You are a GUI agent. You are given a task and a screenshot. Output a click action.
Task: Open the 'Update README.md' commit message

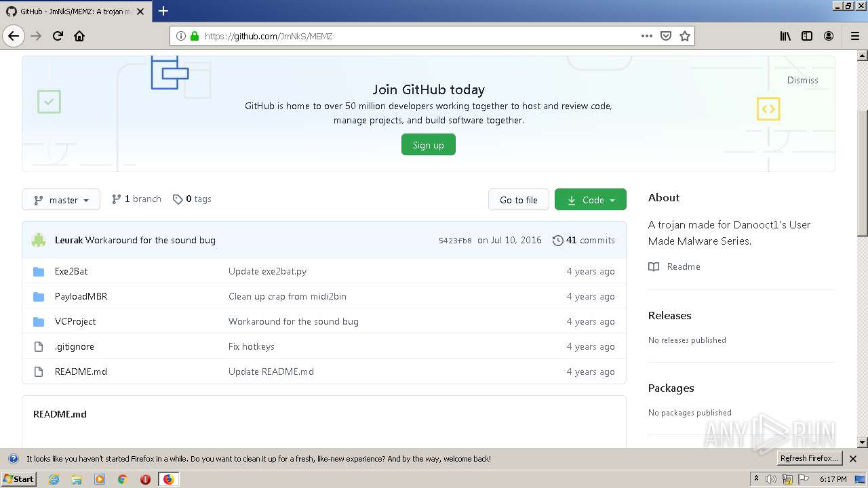[271, 371]
